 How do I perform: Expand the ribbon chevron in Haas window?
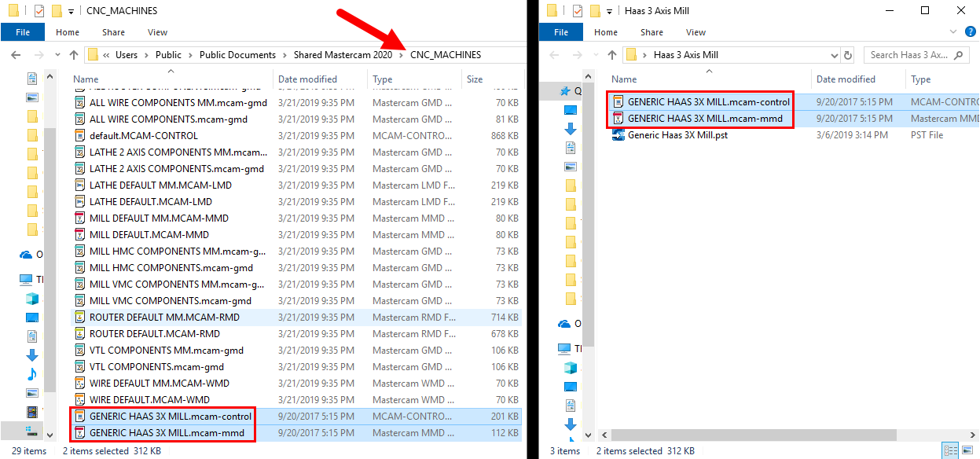coord(953,32)
